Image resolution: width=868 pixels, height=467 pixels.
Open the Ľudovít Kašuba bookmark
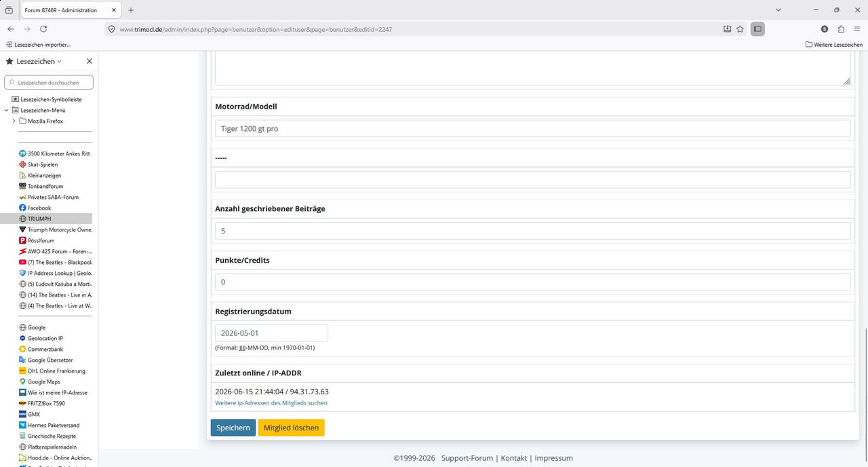[x=56, y=284]
